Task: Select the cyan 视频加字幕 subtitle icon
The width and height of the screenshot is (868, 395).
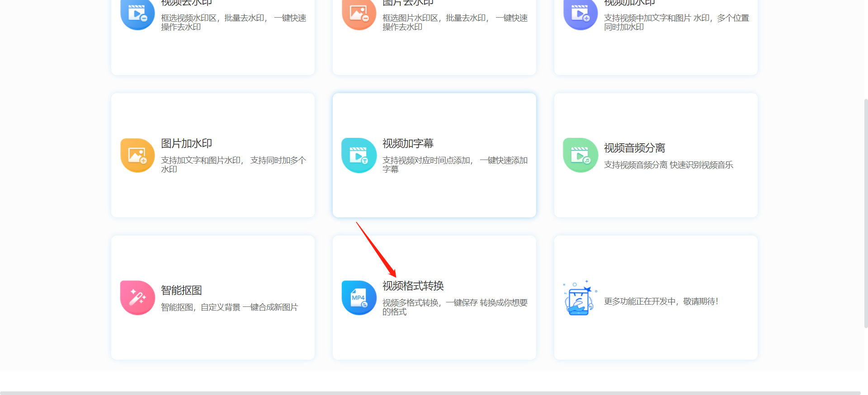Action: 359,155
